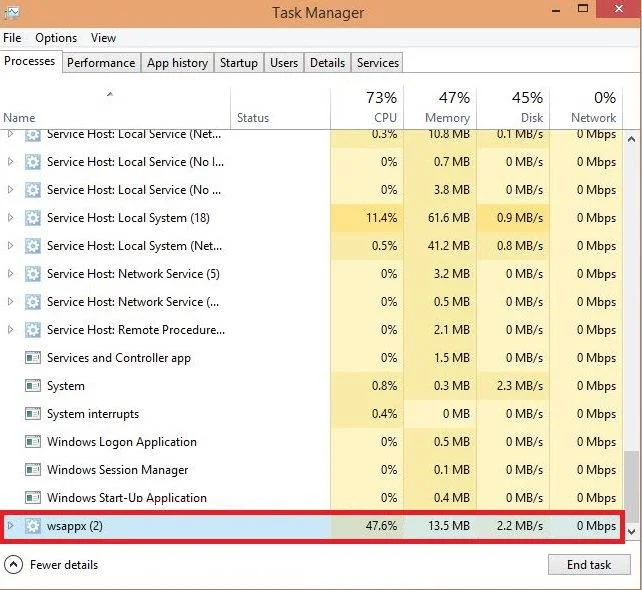642x590 pixels.
Task: Click the Windows Start-Up Application icon
Action: (x=33, y=498)
